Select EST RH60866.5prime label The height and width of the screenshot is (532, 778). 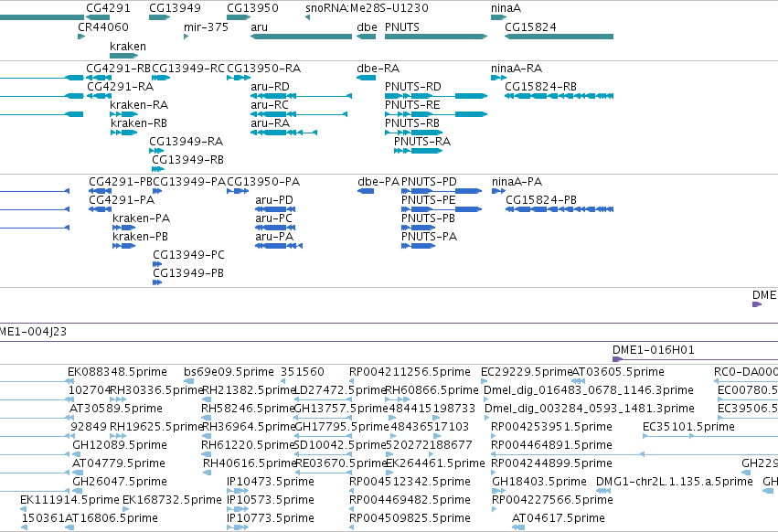click(x=432, y=390)
